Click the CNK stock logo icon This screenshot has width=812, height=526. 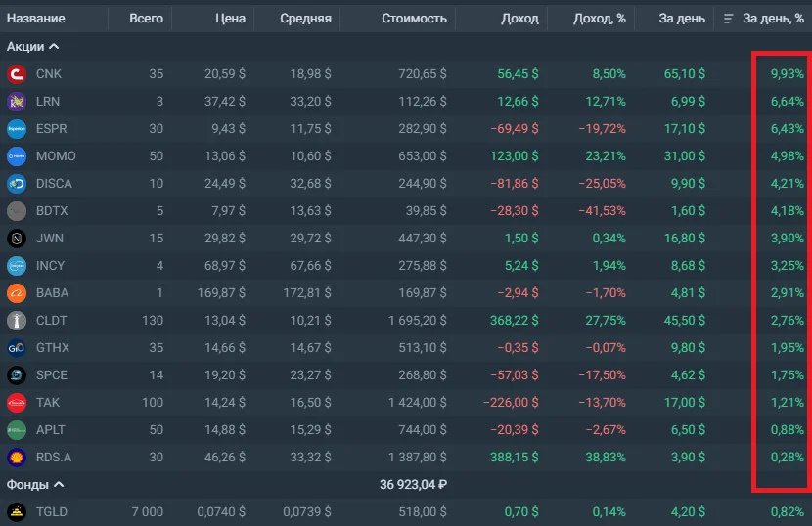click(17, 74)
